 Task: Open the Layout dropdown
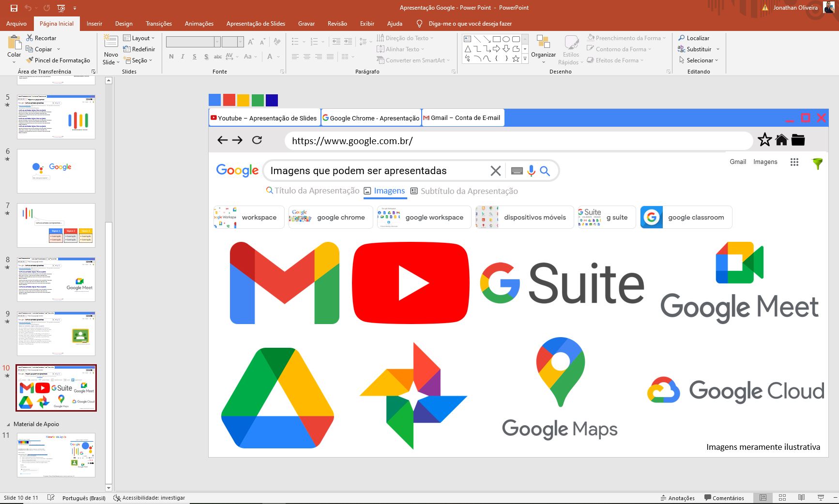click(x=139, y=38)
